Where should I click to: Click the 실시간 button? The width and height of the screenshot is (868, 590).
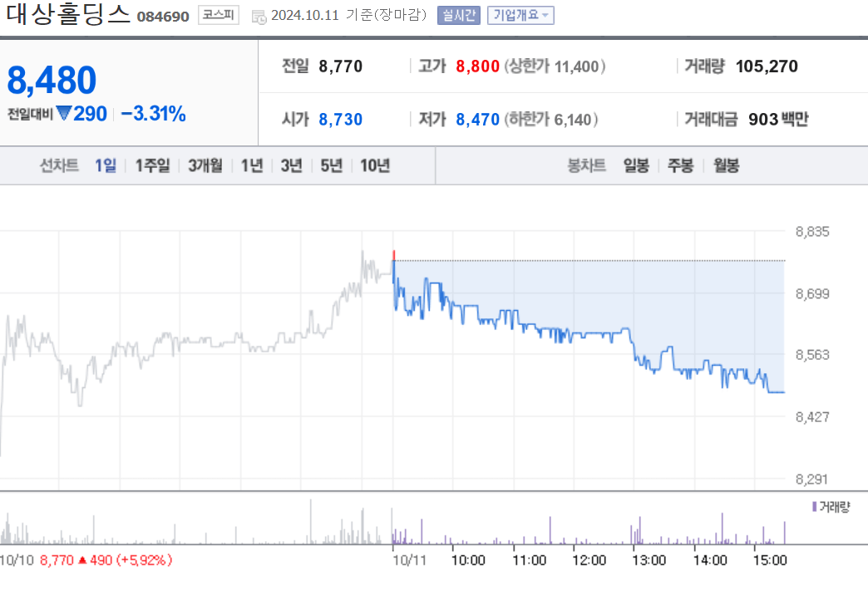[x=458, y=16]
